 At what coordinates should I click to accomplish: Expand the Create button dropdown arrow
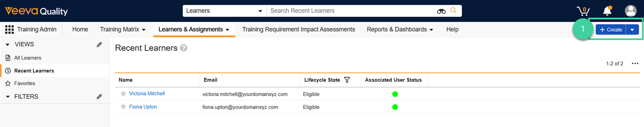632,30
